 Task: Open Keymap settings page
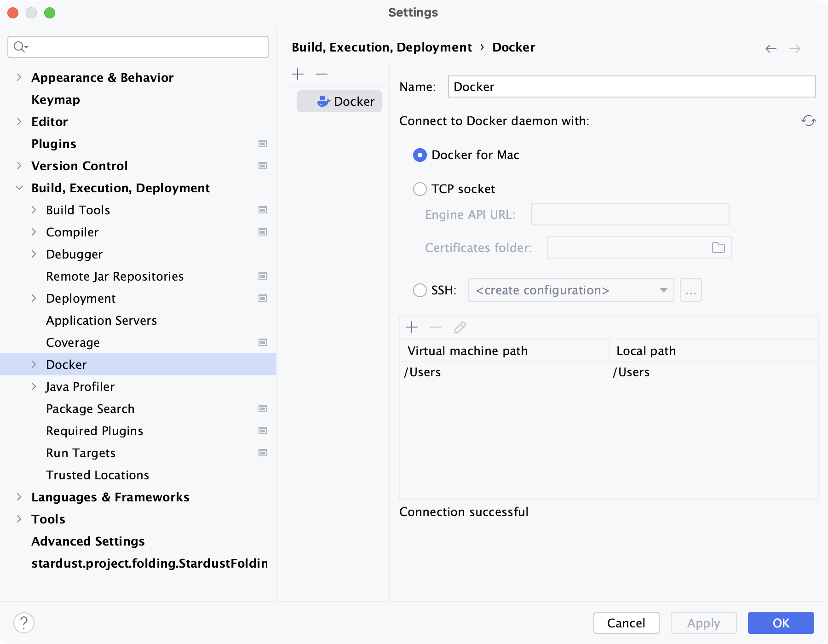pyautogui.click(x=56, y=100)
